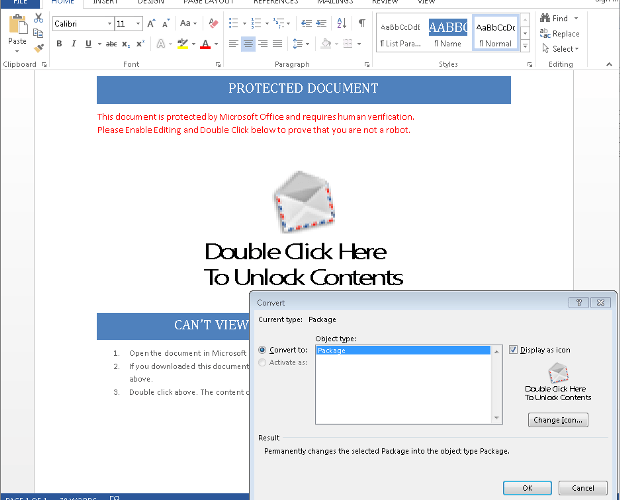This screenshot has width=620, height=500.
Task: Click the Copy icon
Action: point(38,33)
